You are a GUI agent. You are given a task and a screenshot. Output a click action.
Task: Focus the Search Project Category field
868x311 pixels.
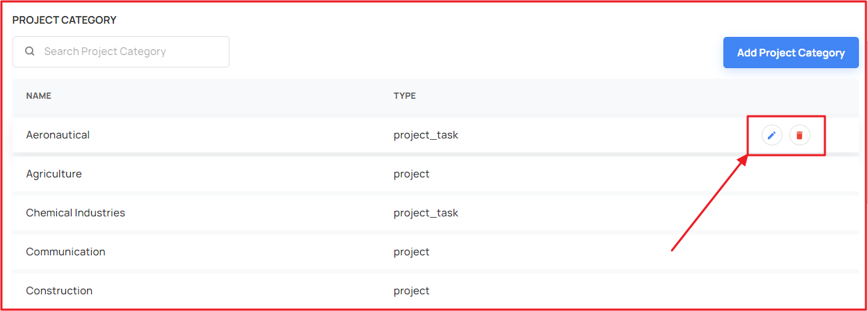(x=121, y=51)
